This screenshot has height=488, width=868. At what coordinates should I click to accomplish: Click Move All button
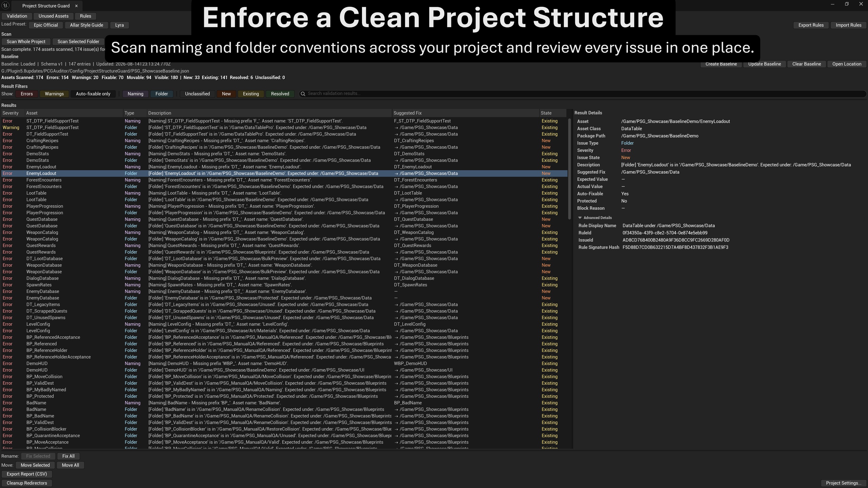click(x=71, y=465)
